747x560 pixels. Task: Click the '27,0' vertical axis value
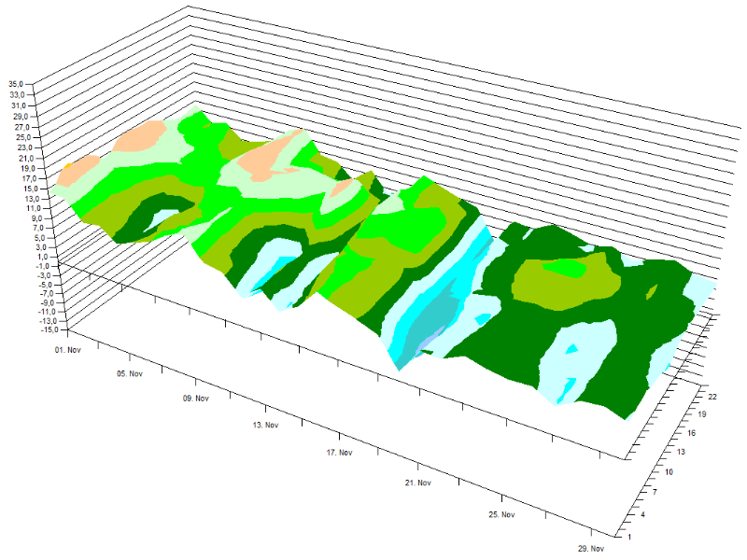[21, 127]
